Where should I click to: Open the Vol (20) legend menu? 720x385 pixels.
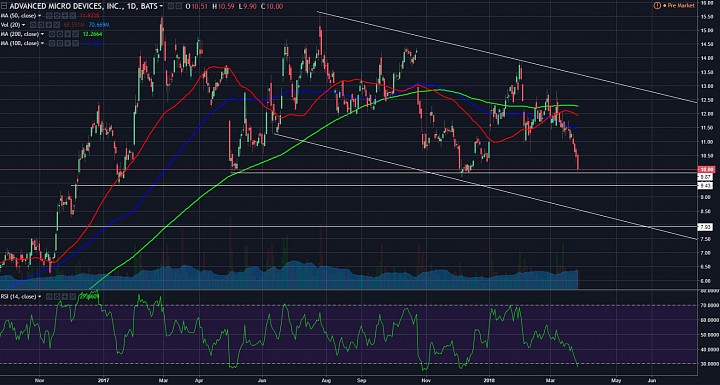(23, 25)
